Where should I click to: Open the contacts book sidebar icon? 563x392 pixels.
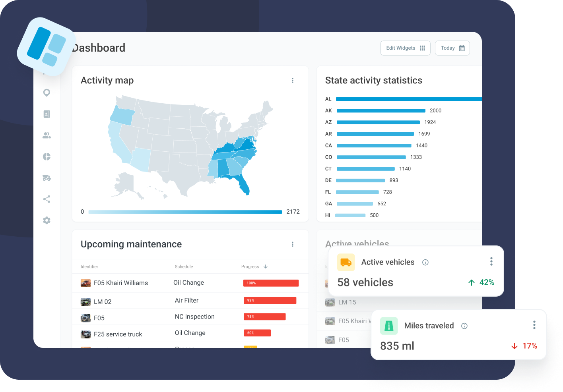pyautogui.click(x=47, y=114)
